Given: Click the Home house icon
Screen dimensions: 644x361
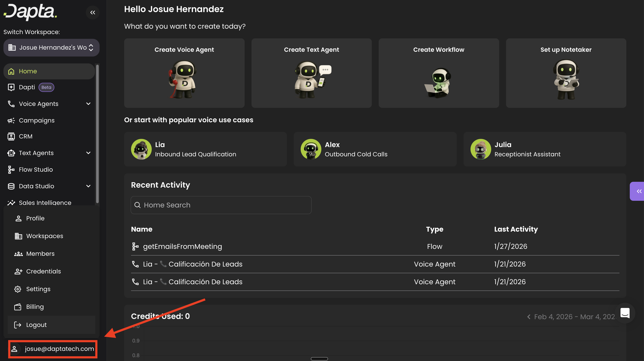Looking at the screenshot, I should [11, 71].
